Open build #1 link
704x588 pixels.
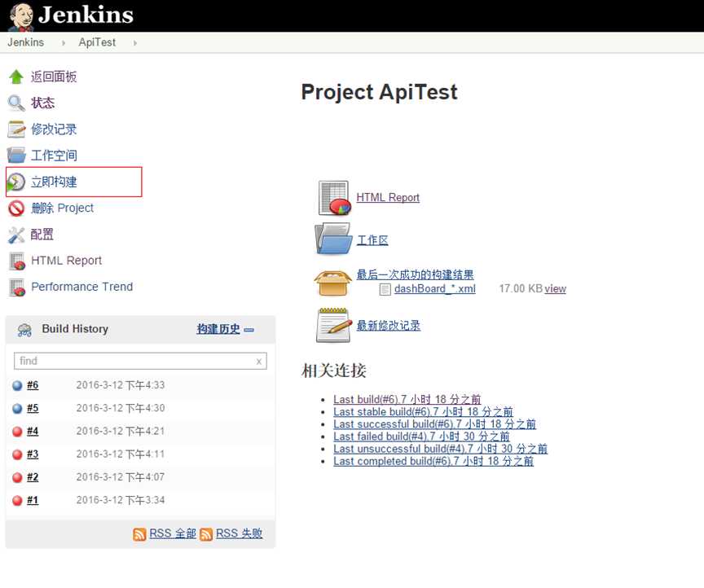(x=33, y=500)
